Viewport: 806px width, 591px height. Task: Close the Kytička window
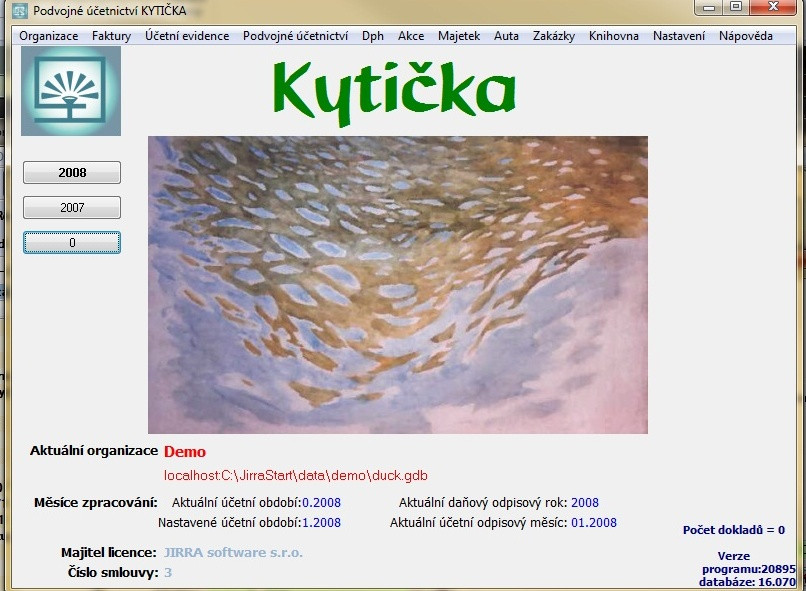[x=773, y=7]
